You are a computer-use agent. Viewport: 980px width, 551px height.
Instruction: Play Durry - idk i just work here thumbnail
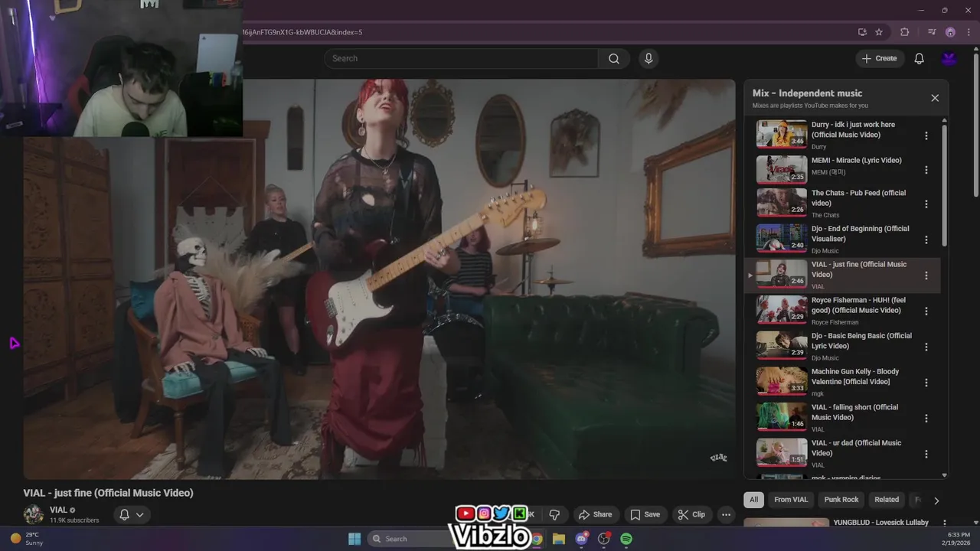click(x=782, y=134)
